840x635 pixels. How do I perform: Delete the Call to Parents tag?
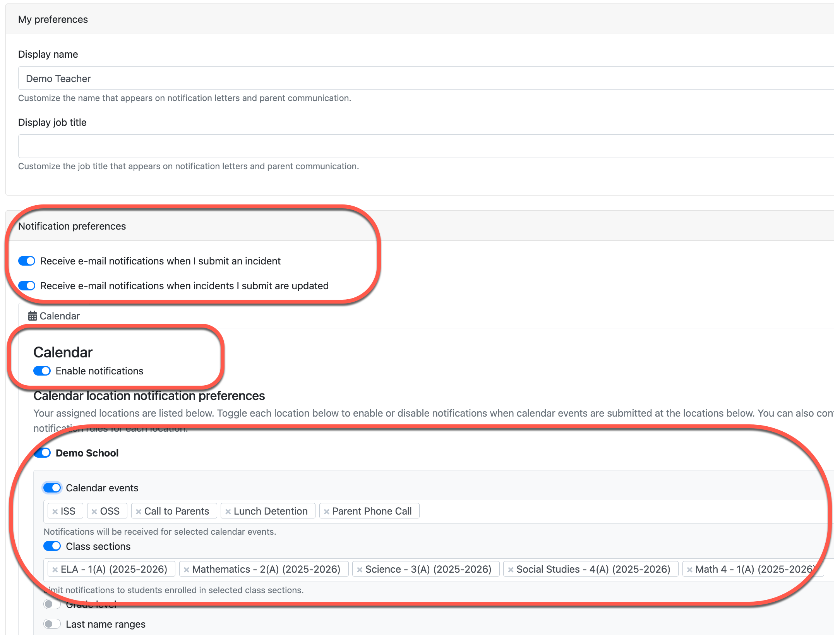tap(138, 511)
